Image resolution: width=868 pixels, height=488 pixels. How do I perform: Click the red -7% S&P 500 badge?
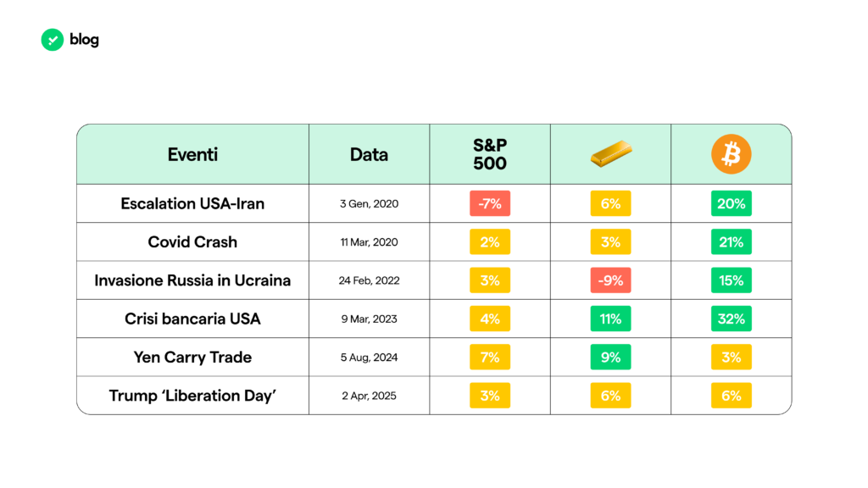point(490,203)
